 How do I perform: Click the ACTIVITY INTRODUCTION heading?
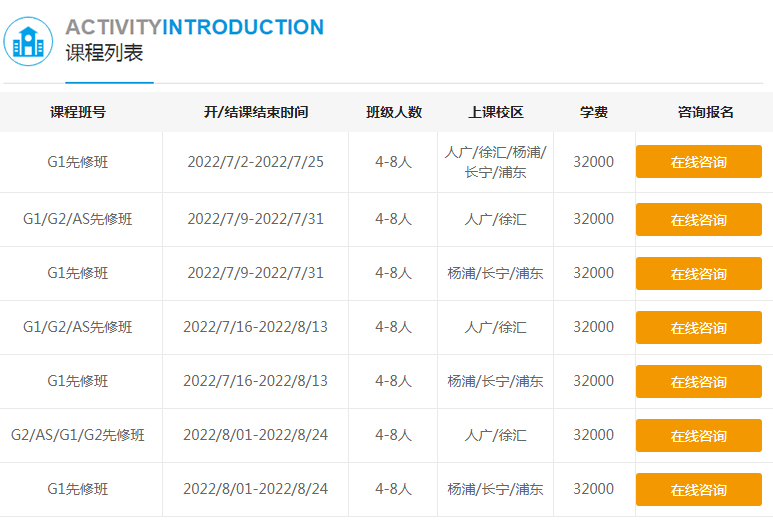pos(194,27)
